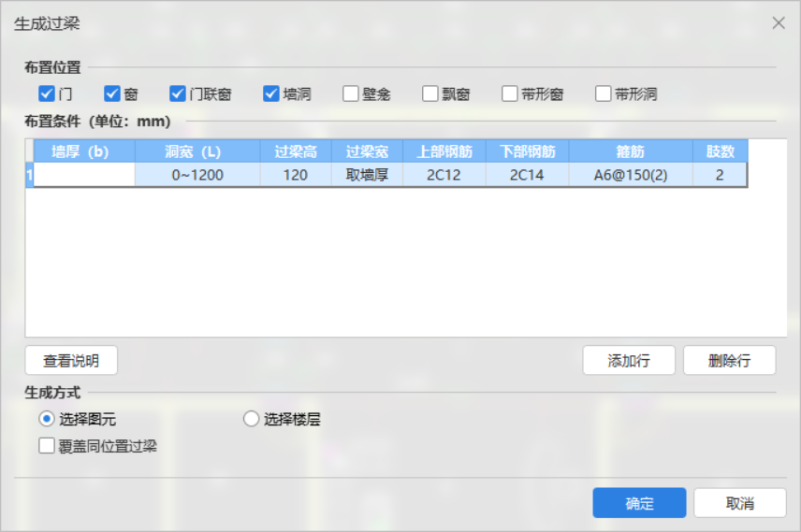Screen dimensions: 801x532
Task: Select row 1 via its row number
Action: [30, 175]
